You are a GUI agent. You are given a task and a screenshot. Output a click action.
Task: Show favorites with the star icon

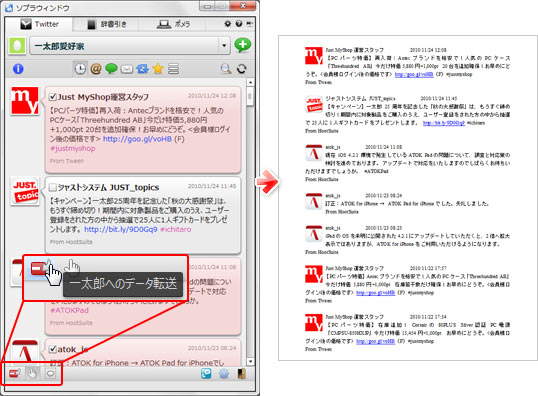click(x=158, y=69)
